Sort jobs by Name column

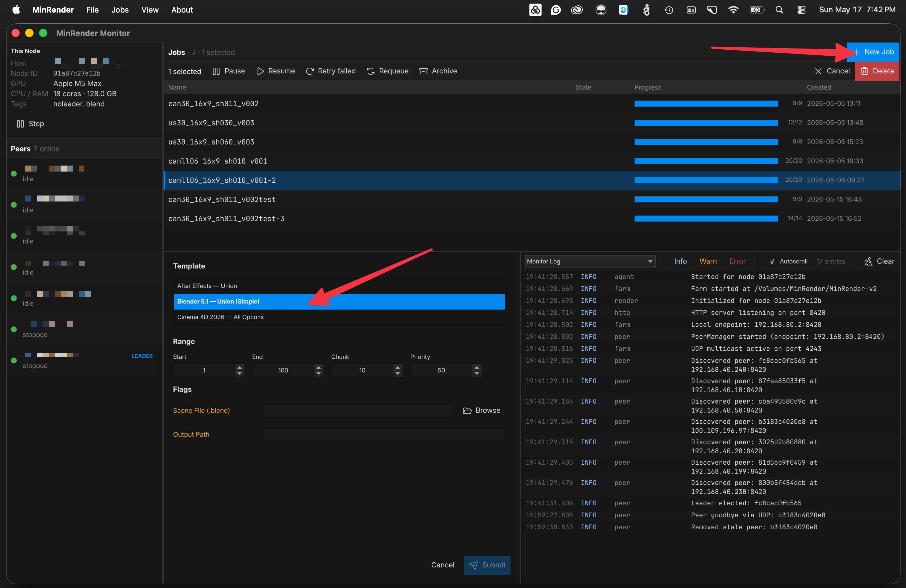coord(177,87)
